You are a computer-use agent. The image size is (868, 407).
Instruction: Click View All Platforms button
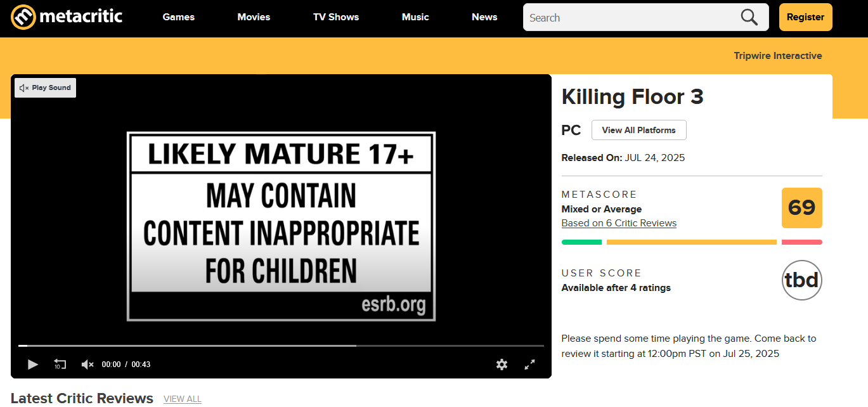[638, 130]
